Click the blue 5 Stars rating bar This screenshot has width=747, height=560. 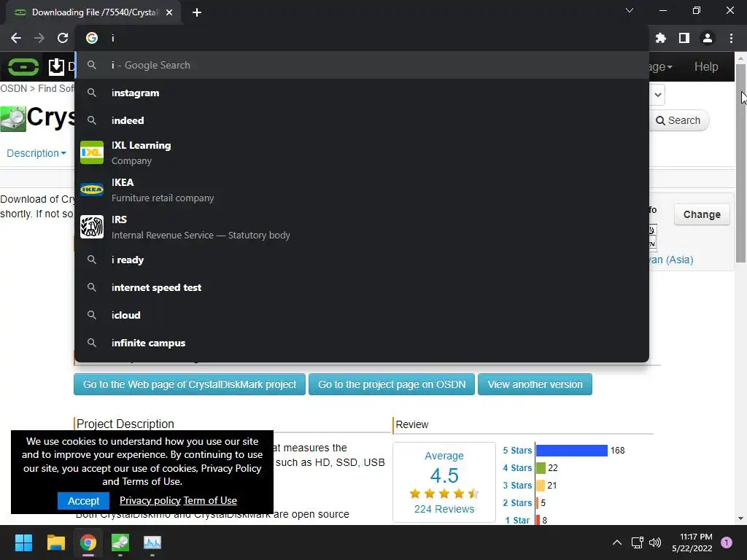click(572, 451)
